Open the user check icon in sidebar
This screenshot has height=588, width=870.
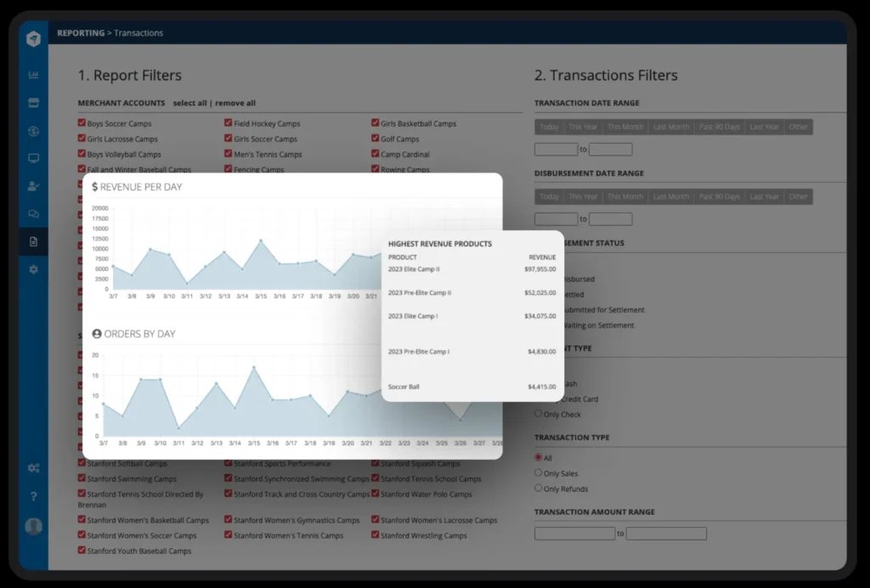click(x=33, y=186)
